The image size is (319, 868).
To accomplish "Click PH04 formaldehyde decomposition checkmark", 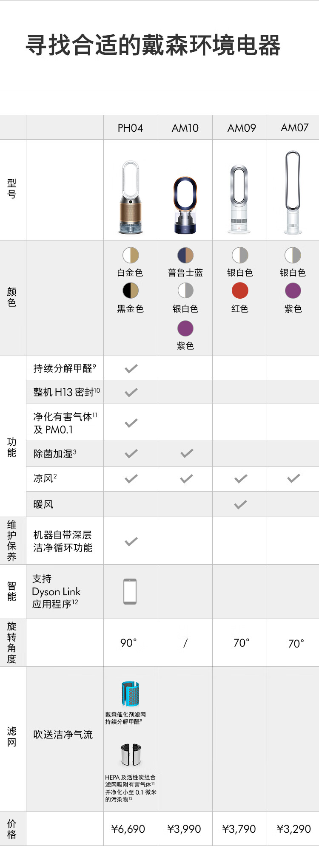I will click(131, 368).
